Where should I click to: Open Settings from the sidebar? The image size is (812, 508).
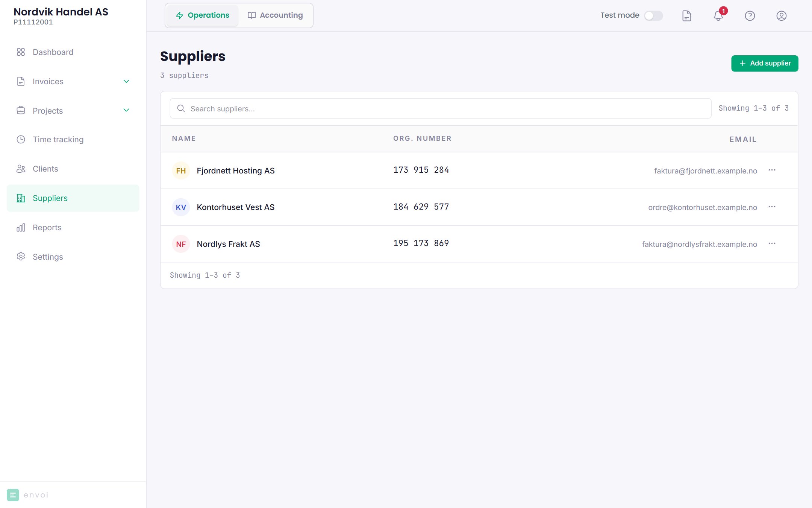pos(73,257)
